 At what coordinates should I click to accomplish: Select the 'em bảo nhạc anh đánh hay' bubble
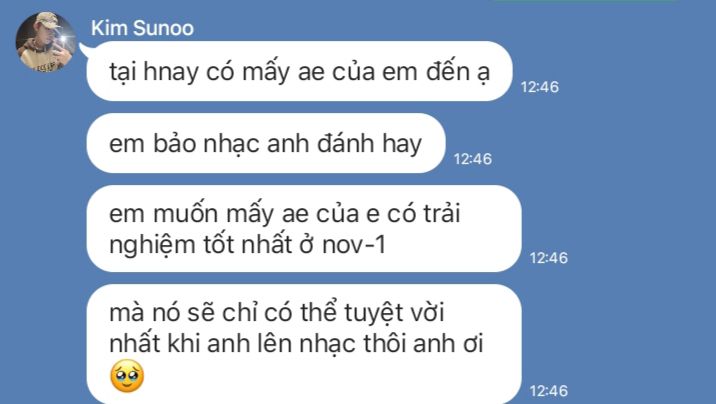tap(266, 143)
